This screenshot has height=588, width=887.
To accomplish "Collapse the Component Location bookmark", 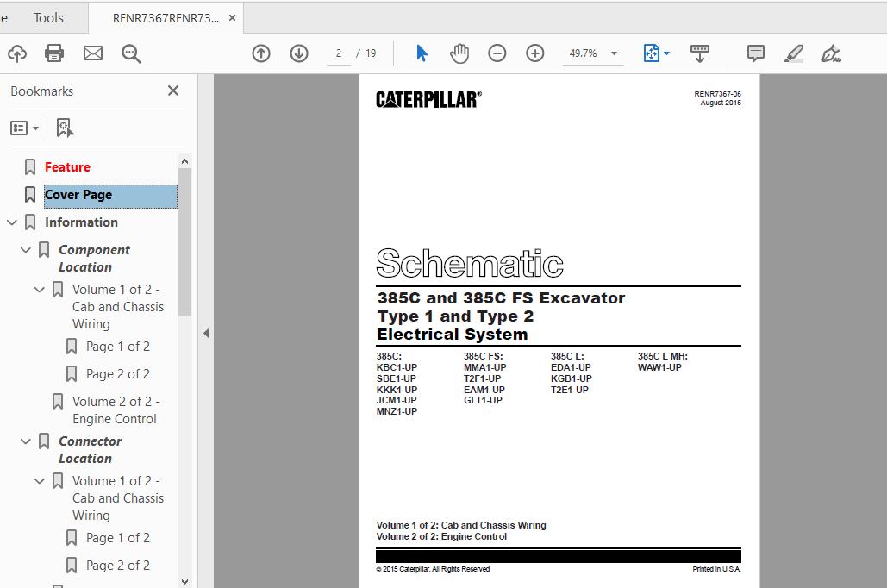I will pos(26,250).
